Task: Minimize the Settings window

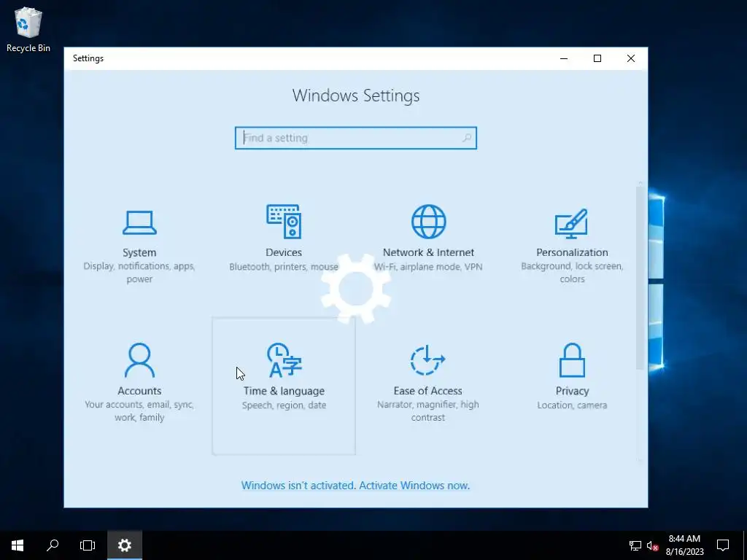Action: (x=564, y=58)
